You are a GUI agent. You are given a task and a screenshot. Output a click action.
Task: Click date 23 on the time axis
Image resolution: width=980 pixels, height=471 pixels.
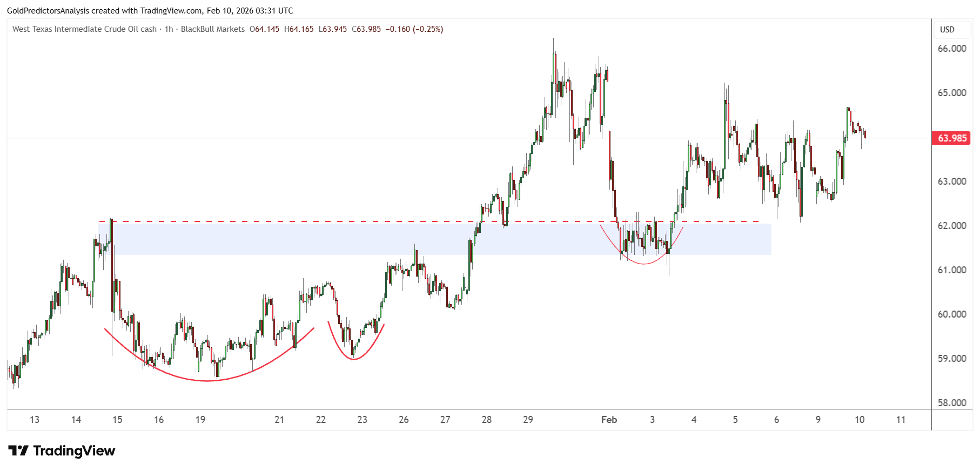point(363,420)
